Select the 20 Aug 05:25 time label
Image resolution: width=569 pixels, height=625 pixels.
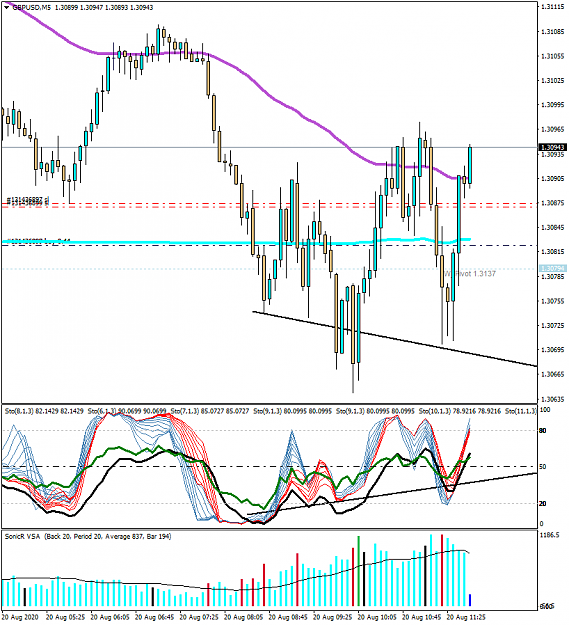tap(65, 617)
